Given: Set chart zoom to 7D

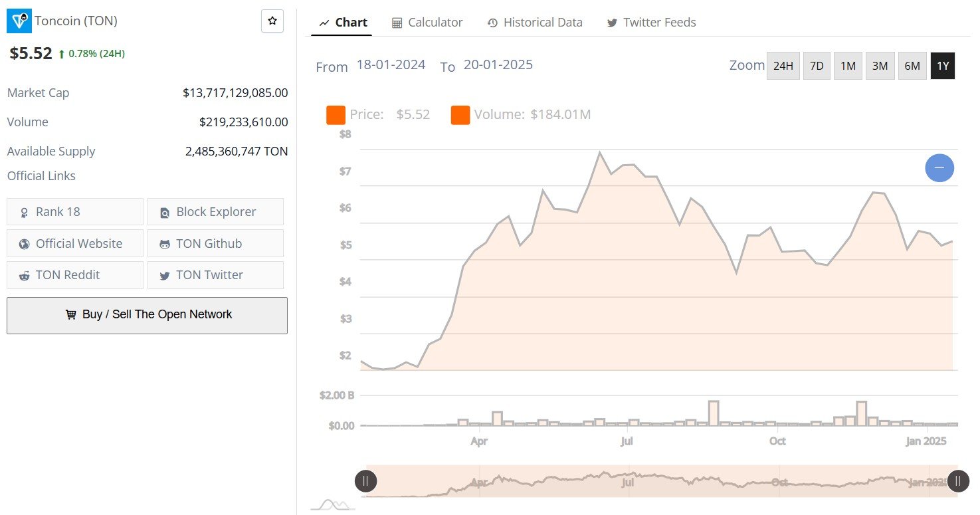Looking at the screenshot, I should [x=817, y=66].
